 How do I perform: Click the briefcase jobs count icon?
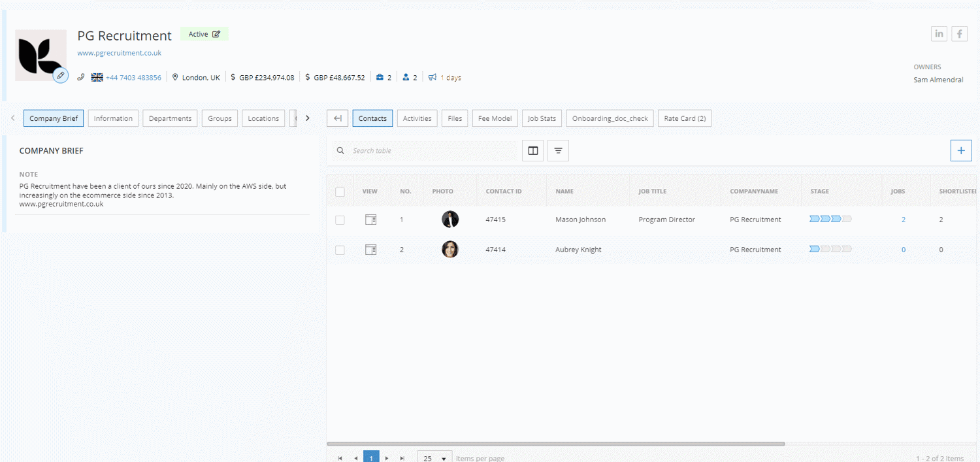tap(380, 77)
